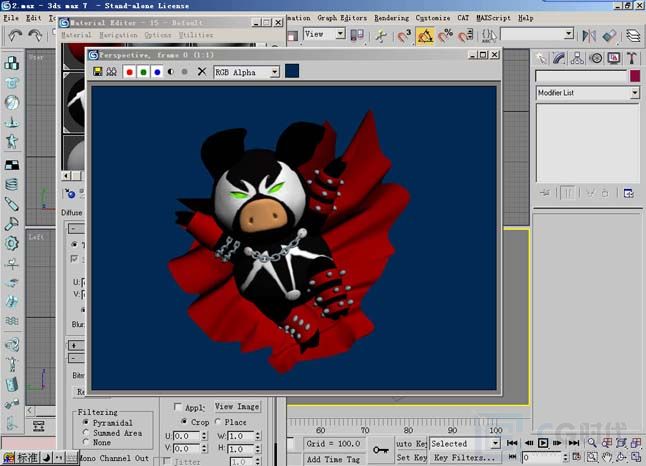The width and height of the screenshot is (646, 466).
Task: Switch to the Utilities hammer tab
Action: click(632, 58)
